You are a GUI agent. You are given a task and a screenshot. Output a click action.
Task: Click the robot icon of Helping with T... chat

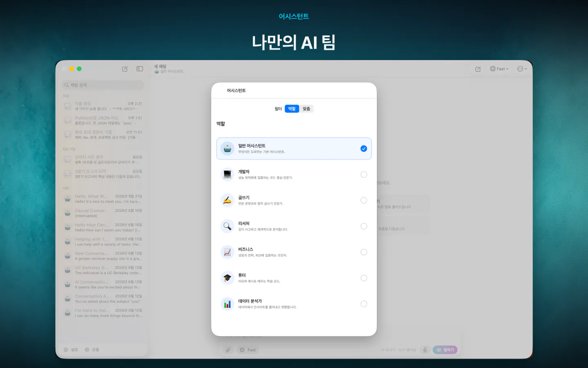[68, 242]
